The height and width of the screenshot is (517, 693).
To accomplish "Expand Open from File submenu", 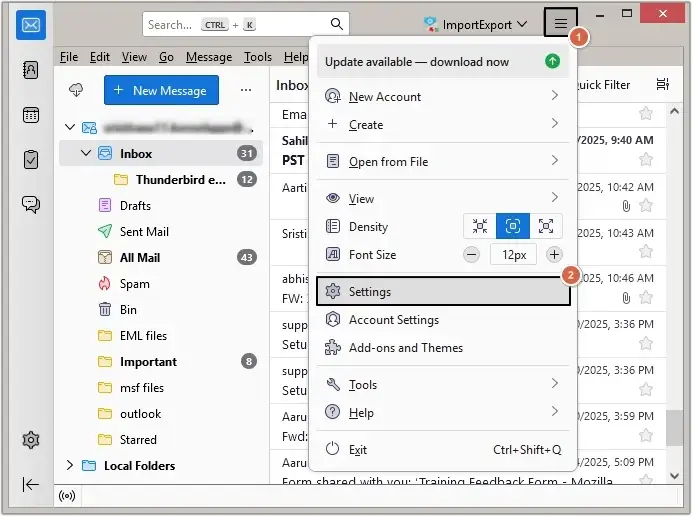I will coord(555,160).
